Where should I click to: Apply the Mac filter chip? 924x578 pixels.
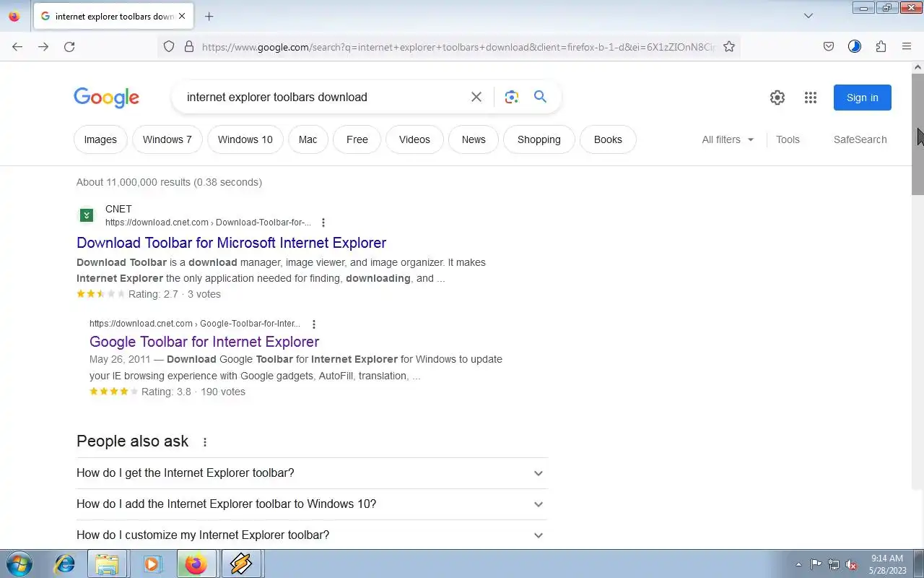308,139
